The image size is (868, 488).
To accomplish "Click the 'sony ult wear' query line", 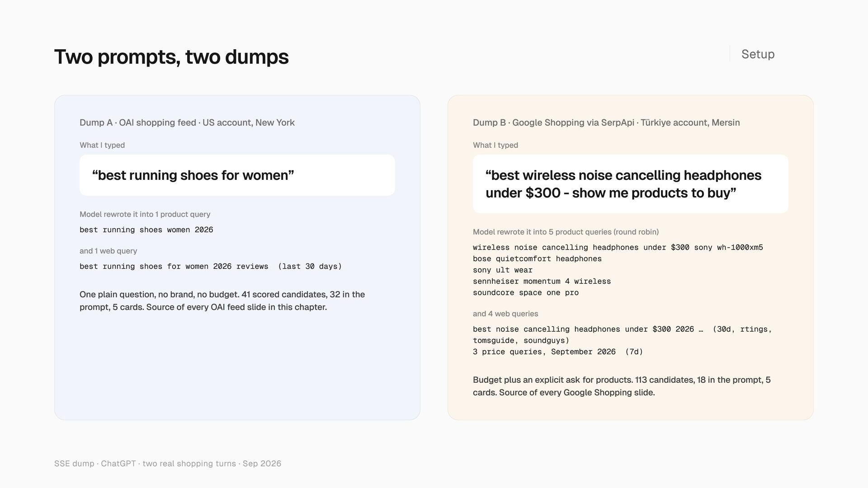I will pyautogui.click(x=503, y=270).
